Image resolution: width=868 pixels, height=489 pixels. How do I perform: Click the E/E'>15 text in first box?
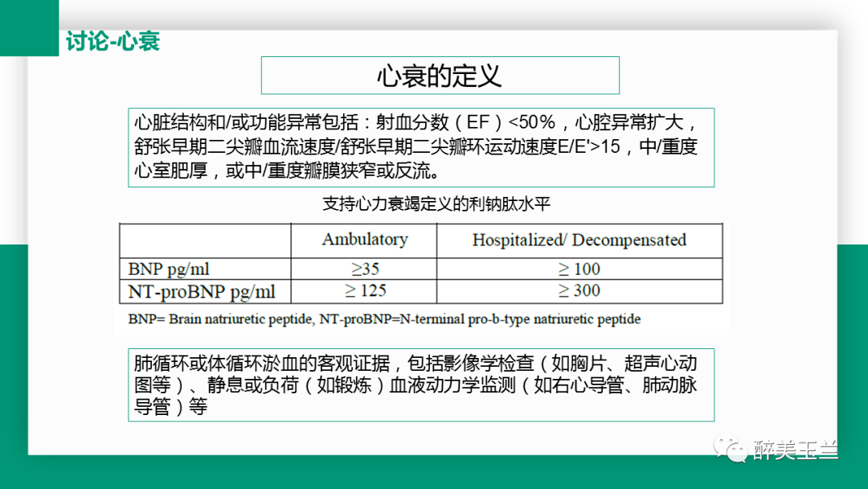click(588, 146)
